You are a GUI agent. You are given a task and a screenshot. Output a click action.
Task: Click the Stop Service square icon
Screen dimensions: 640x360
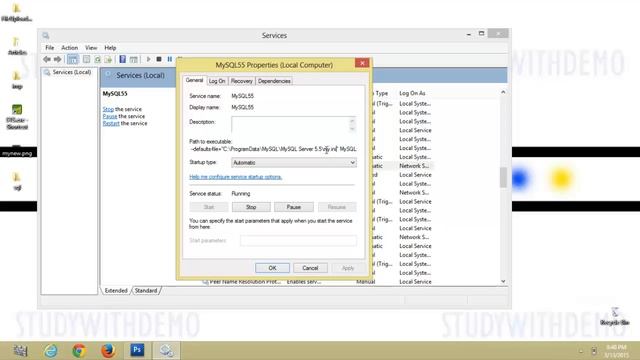159,60
